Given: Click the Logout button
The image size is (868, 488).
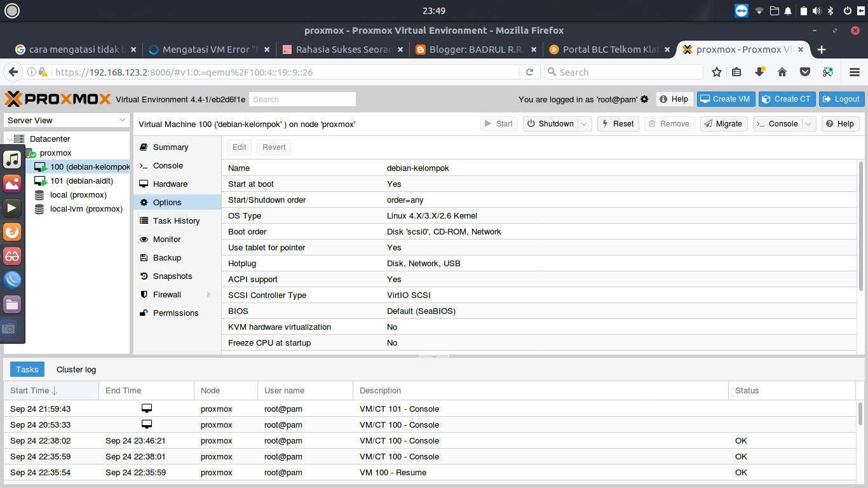Looking at the screenshot, I should click(841, 99).
